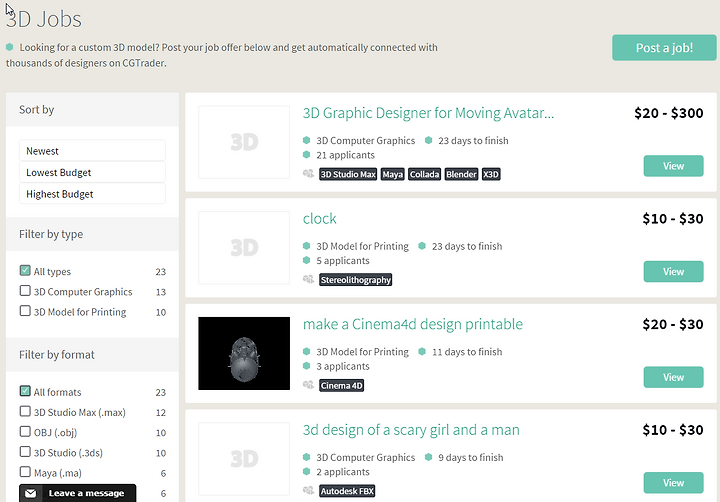The width and height of the screenshot is (720, 502).
Task: Check the Maya (.ma) format filter
Action: (x=25, y=472)
